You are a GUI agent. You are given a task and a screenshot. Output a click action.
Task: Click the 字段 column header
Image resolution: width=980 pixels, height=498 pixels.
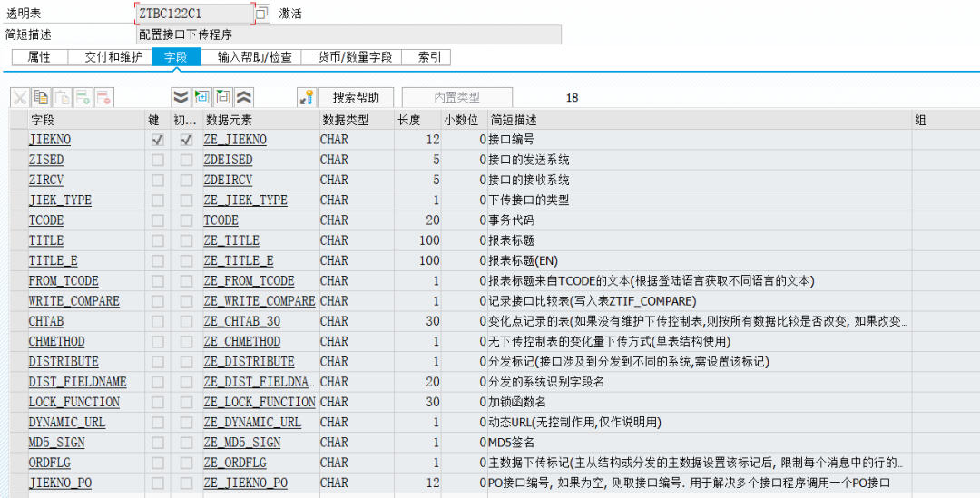(x=86, y=120)
